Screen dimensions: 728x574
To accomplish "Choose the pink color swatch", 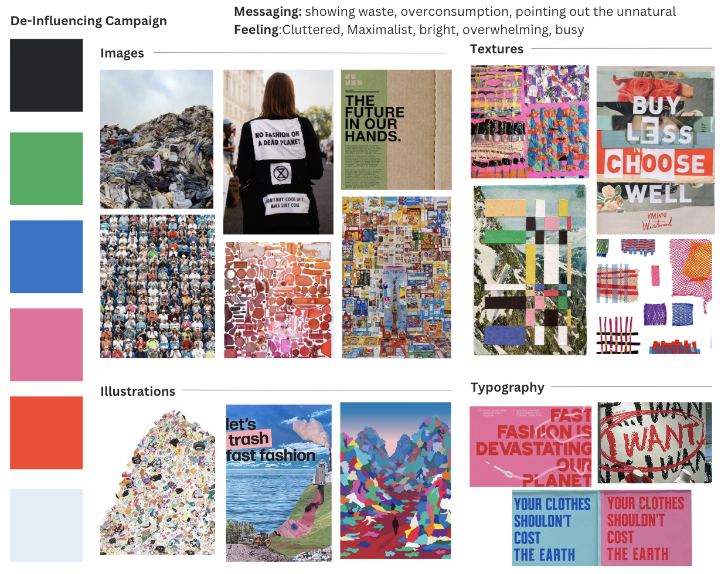I will 46,345.
